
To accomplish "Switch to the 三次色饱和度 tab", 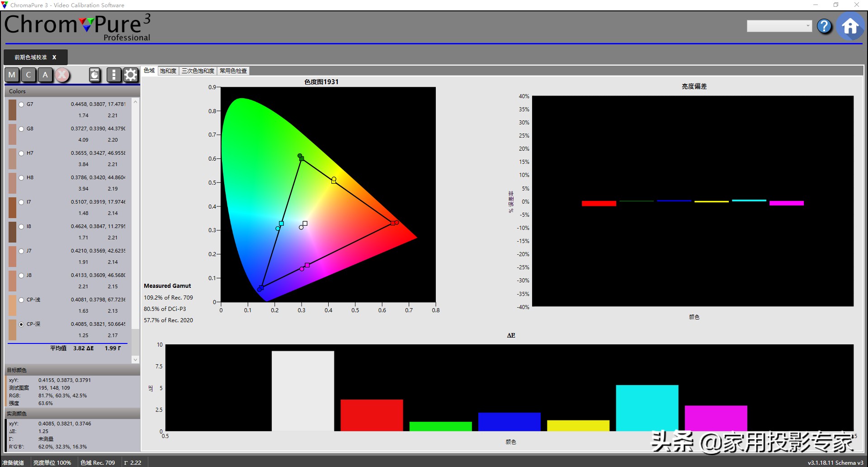I will point(198,71).
